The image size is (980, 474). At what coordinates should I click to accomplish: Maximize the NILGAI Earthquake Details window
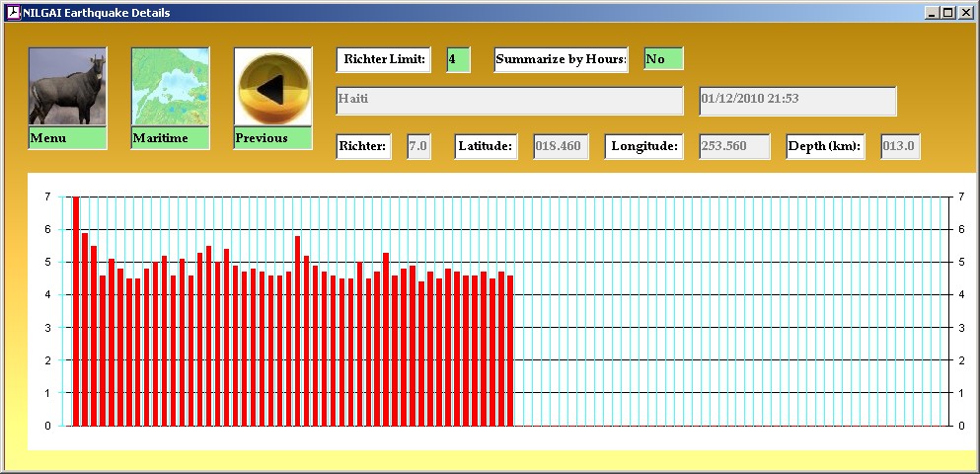[948, 13]
